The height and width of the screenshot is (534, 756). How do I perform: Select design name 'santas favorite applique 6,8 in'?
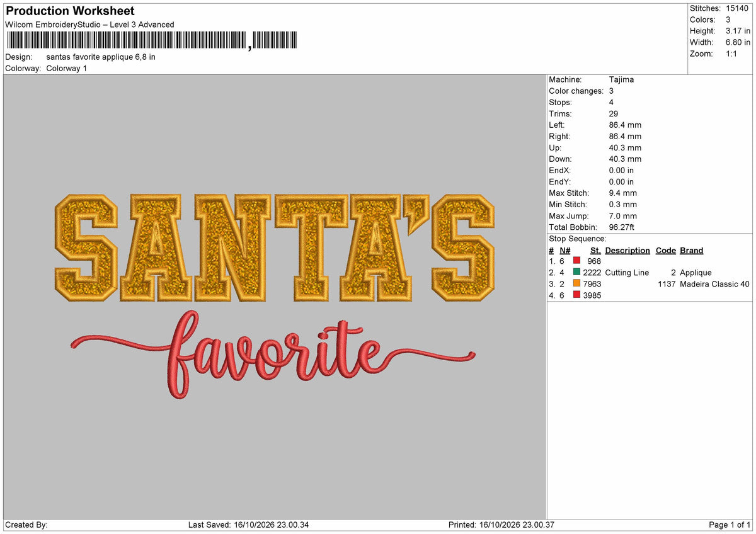click(101, 57)
